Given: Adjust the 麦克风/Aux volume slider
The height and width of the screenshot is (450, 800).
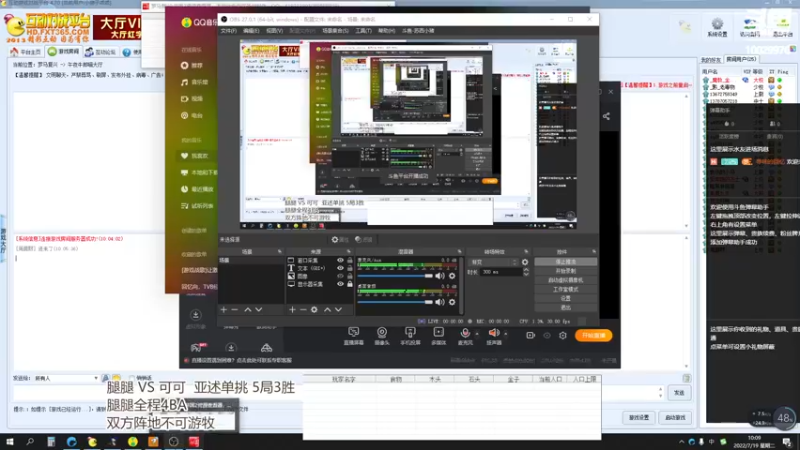Looking at the screenshot, I should pos(395,276).
